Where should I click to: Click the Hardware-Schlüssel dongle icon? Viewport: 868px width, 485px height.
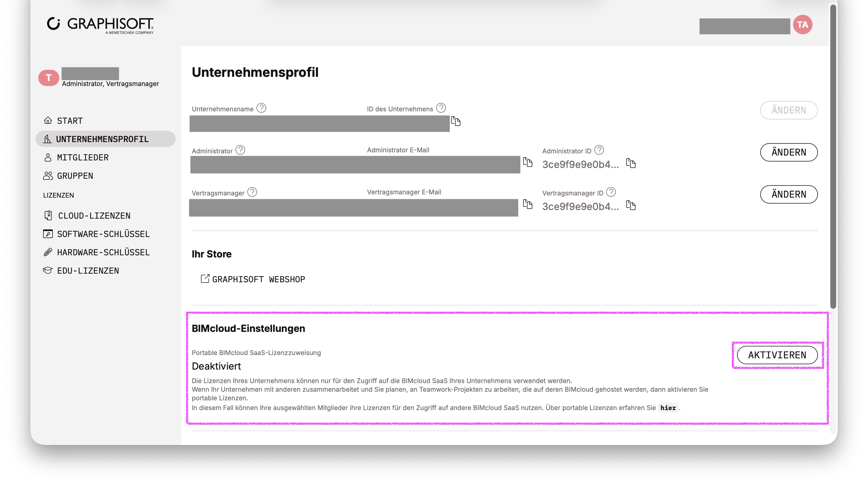[48, 252]
